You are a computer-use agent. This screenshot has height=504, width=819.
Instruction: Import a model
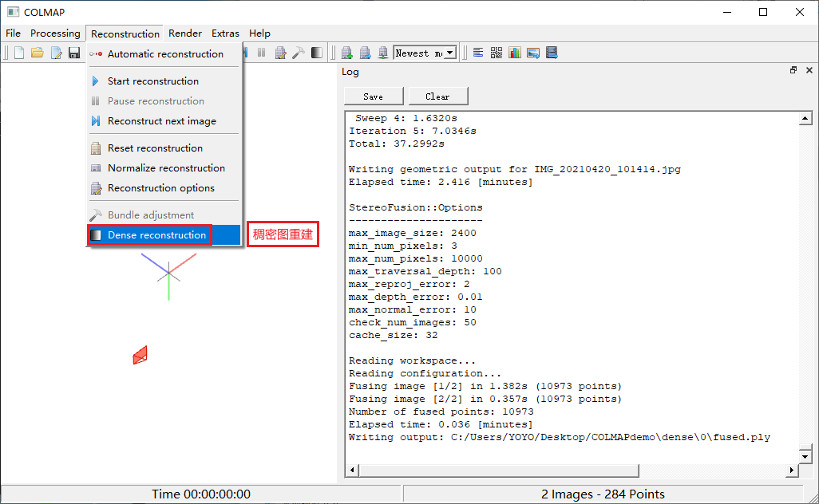click(x=347, y=52)
